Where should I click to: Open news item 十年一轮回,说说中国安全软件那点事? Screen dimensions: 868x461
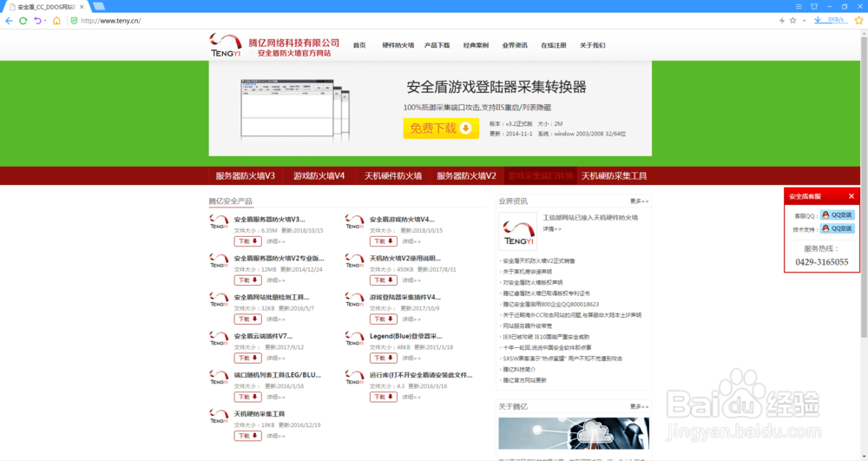tap(547, 347)
